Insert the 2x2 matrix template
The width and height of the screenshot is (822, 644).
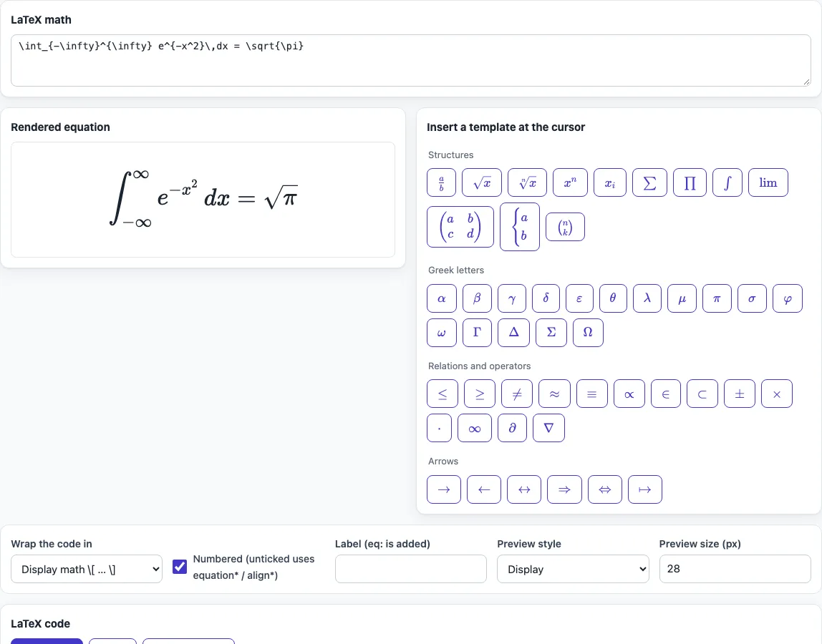460,226
